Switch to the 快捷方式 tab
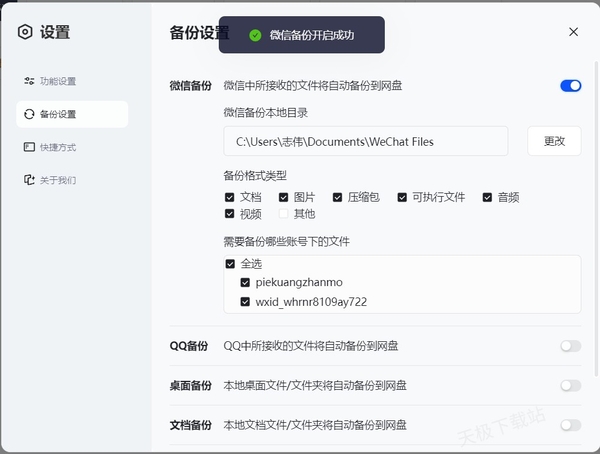 coord(72,147)
